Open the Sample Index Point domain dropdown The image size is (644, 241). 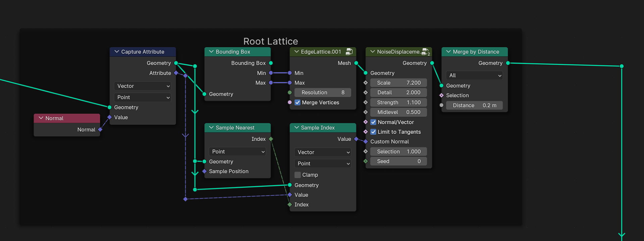click(x=323, y=163)
